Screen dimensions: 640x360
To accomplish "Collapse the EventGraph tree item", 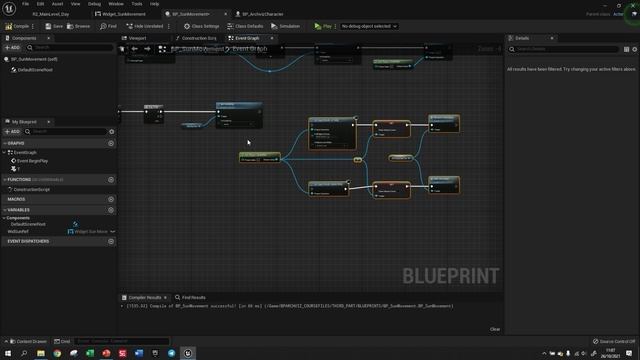I will pos(4,152).
